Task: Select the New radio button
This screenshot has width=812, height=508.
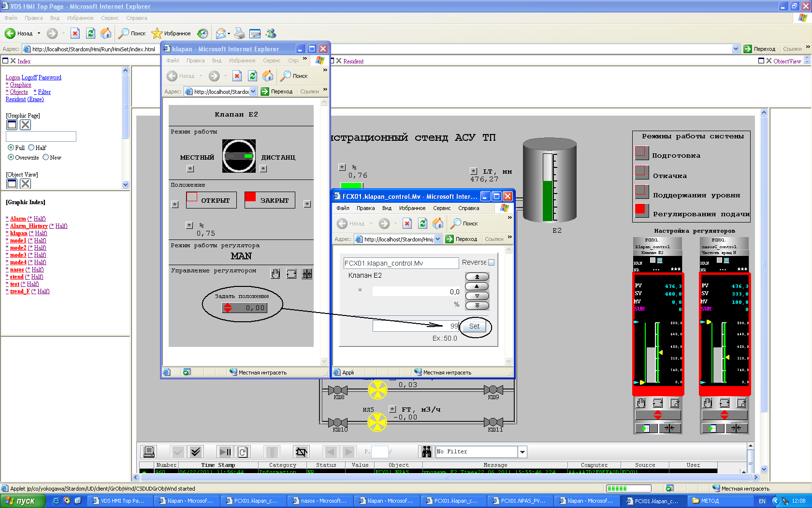Action: pos(46,157)
